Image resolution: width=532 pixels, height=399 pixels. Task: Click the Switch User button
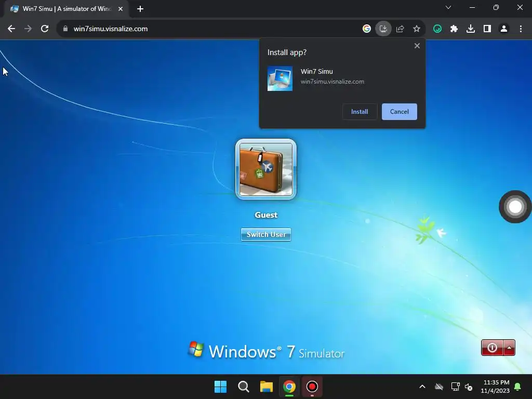(266, 234)
